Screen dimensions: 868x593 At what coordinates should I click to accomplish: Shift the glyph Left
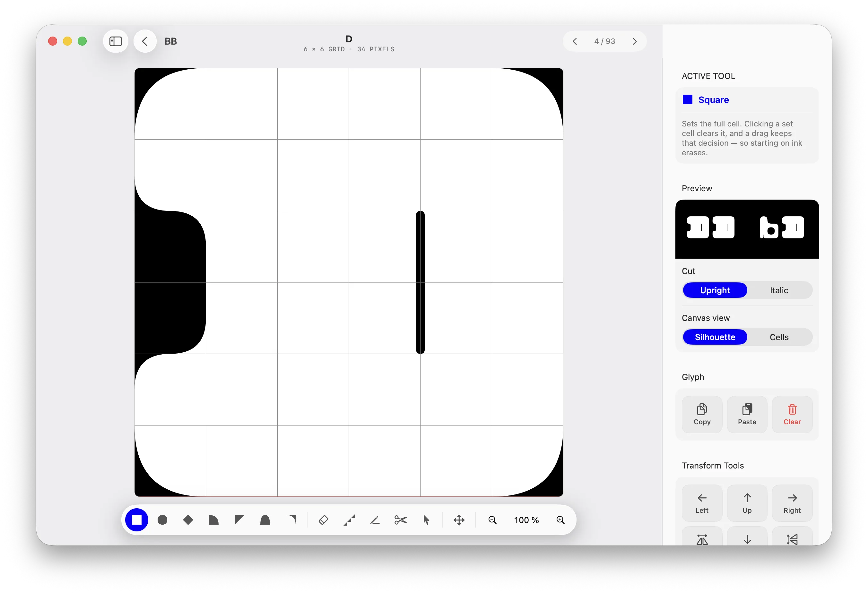(x=702, y=503)
